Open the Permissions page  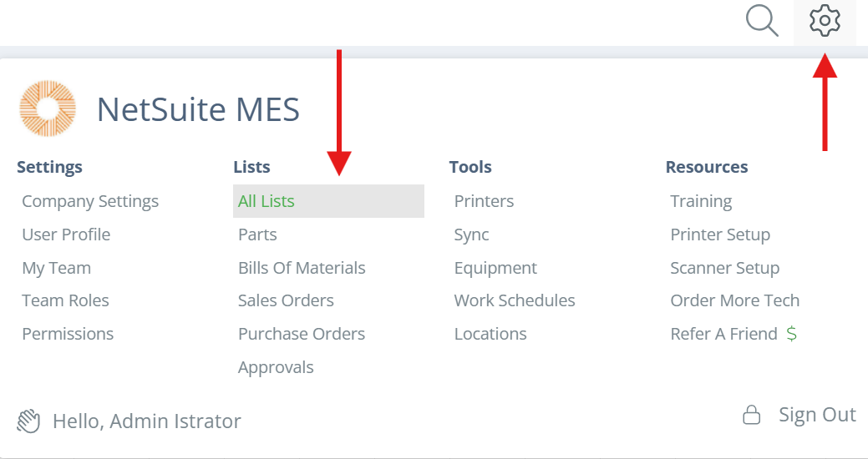point(68,334)
